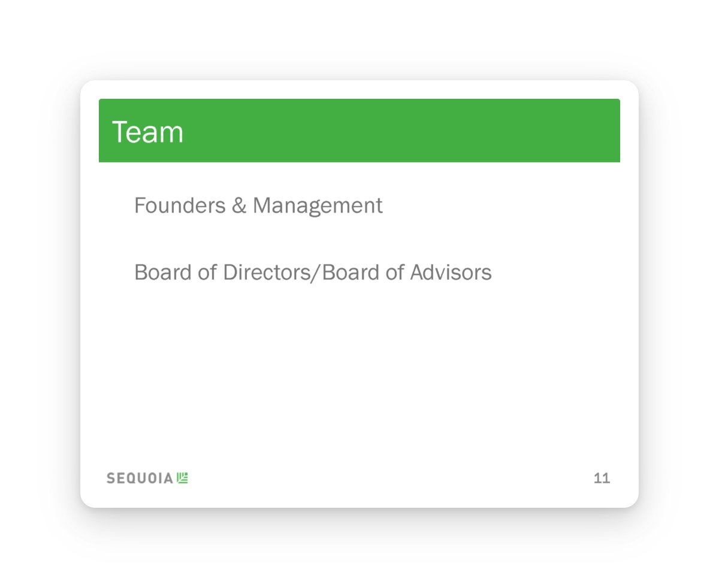
Task: Click the slash between Directors and Board
Action: 318,272
